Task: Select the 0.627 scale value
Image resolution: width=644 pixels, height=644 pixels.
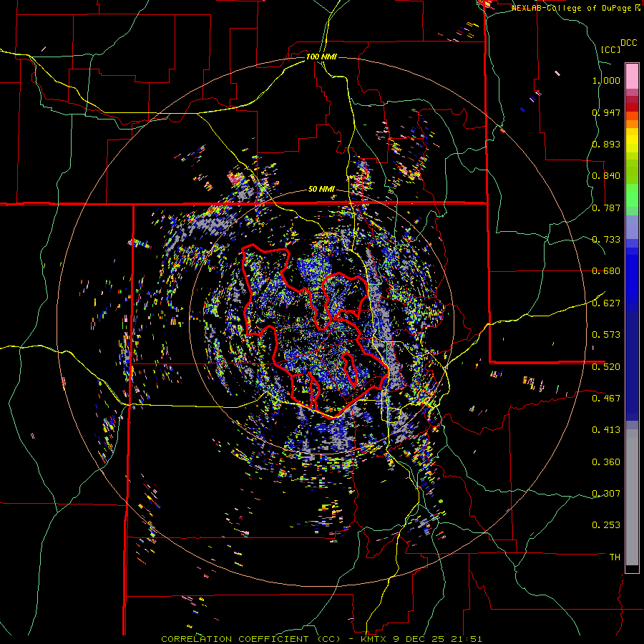Action: (x=606, y=303)
